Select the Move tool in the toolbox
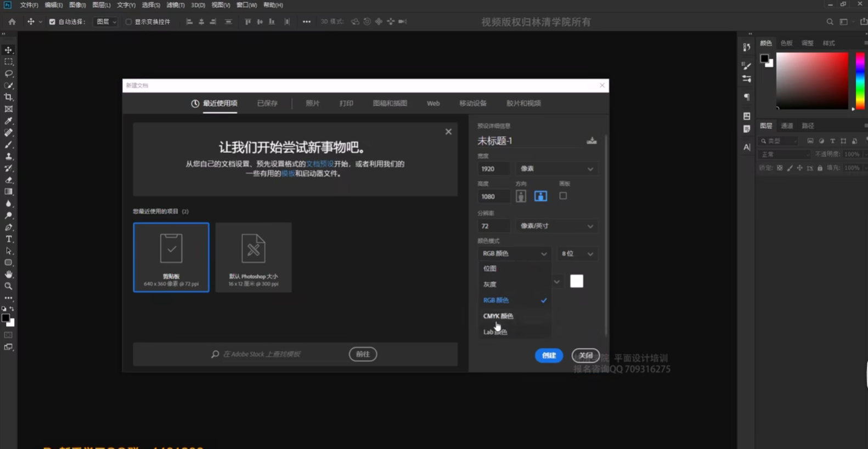This screenshot has width=868, height=449. pos(9,50)
